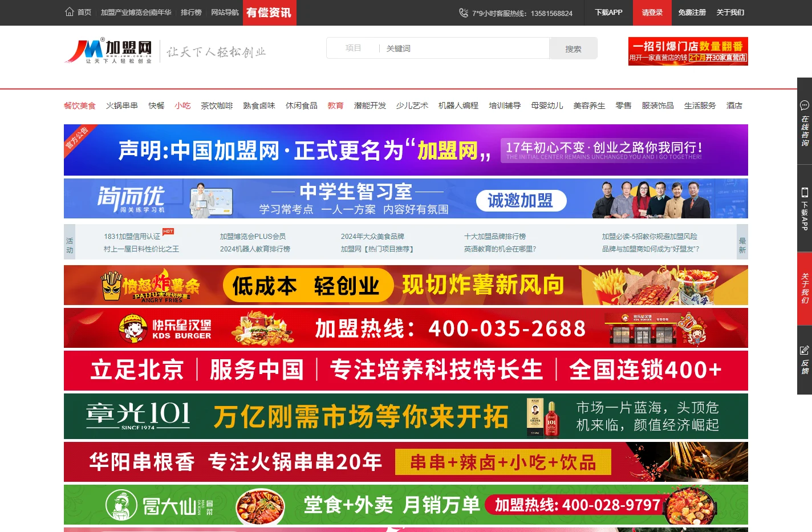Click 下载APP in the top bar
Viewport: 812px width, 532px height.
(x=608, y=13)
